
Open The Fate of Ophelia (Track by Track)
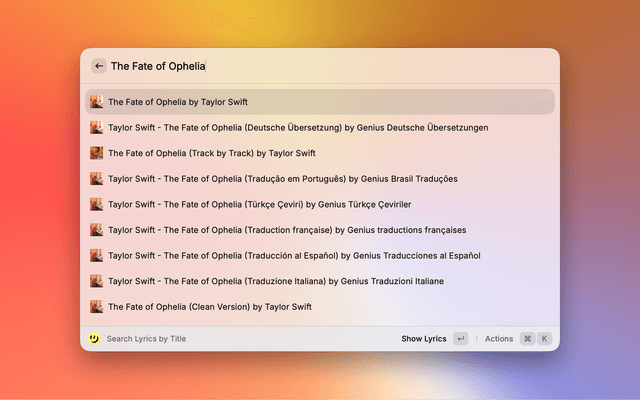click(x=211, y=153)
